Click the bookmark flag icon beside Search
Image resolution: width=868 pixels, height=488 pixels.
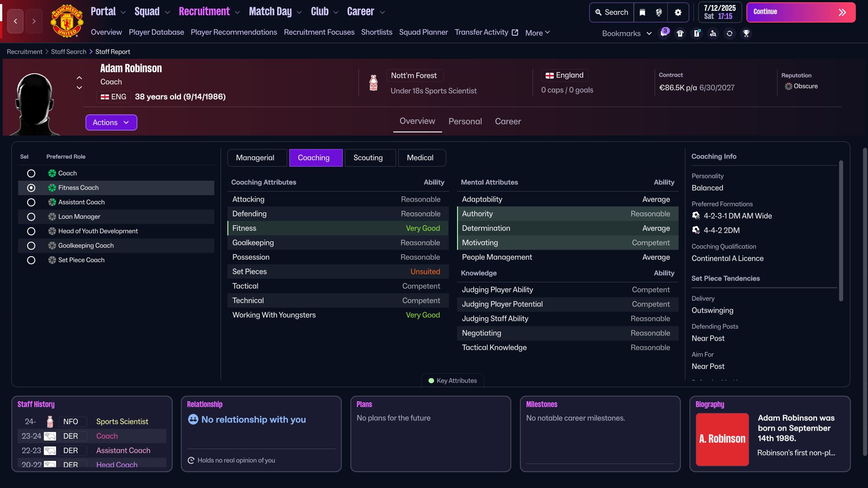(642, 13)
